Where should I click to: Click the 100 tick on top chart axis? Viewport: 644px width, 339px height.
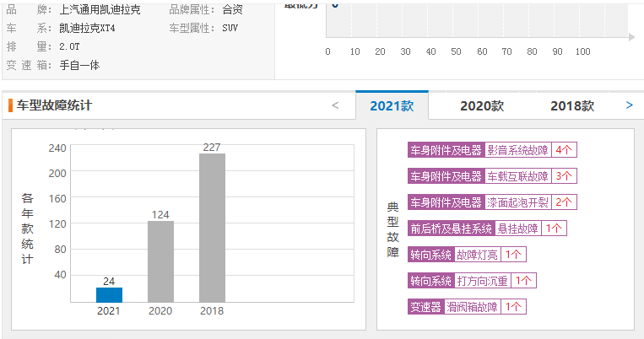(x=582, y=51)
